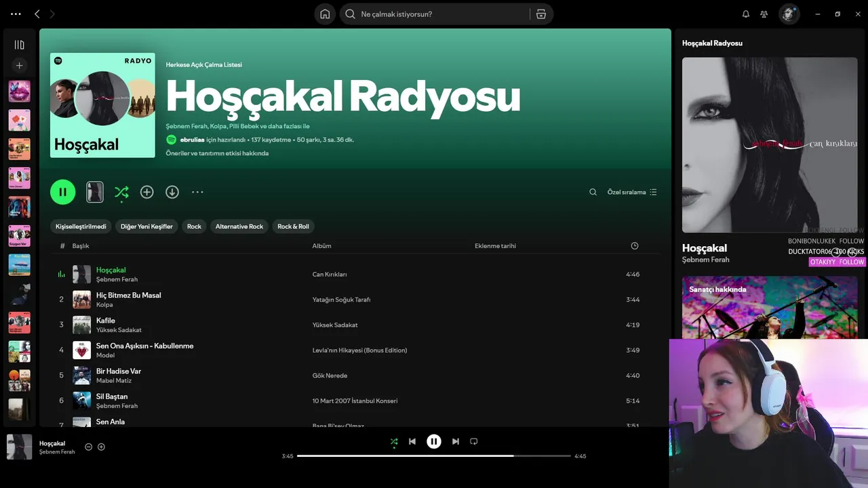This screenshot has width=868, height=488.
Task: Select the 'Alternative Rock' chip
Action: 239,226
